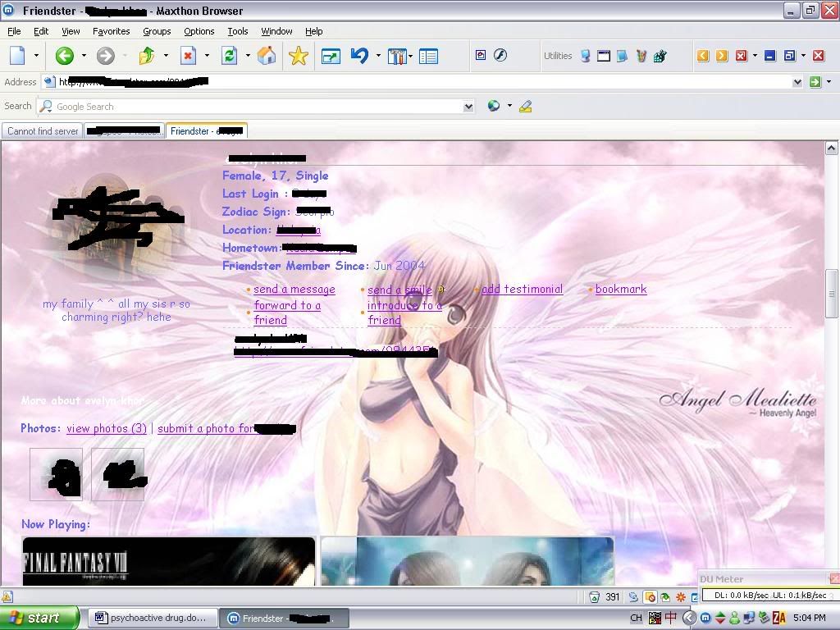Toggle the blue swirl proxy status icon
The height and width of the screenshot is (630, 840).
pos(633,597)
